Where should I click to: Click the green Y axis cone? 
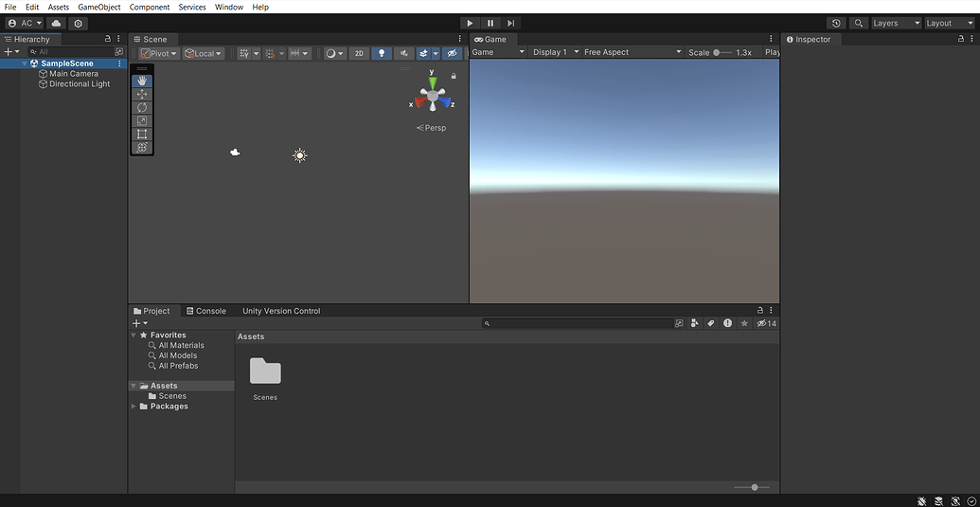click(433, 81)
